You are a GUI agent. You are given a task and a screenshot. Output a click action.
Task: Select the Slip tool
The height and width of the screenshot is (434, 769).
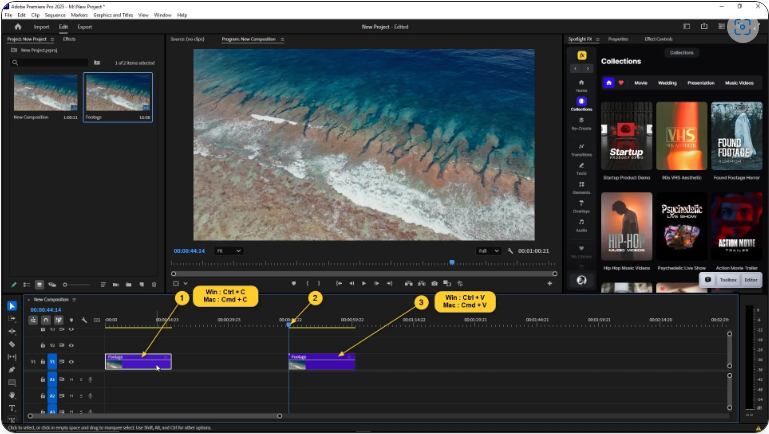pyautogui.click(x=12, y=357)
